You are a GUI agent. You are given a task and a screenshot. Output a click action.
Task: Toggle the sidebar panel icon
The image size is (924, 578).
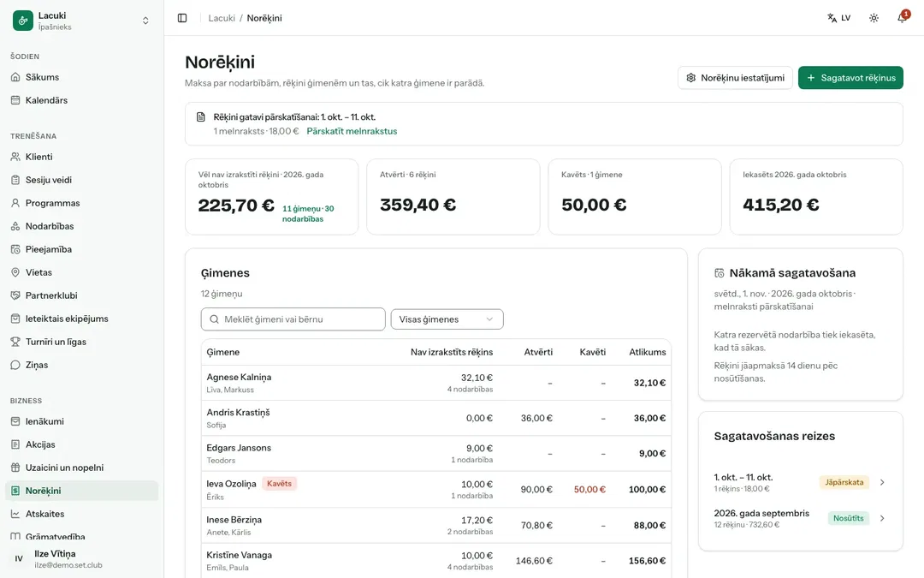pos(182,18)
